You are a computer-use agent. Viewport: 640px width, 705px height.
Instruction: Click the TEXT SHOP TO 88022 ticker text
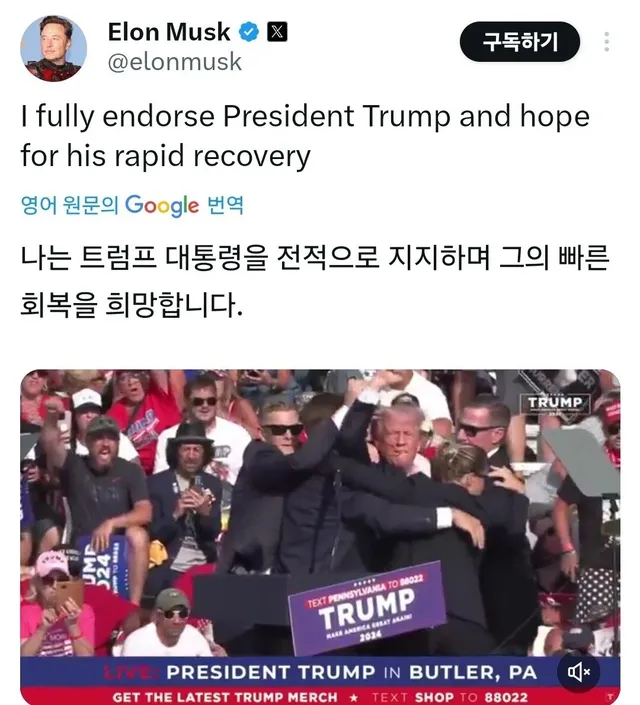pyautogui.click(x=449, y=697)
